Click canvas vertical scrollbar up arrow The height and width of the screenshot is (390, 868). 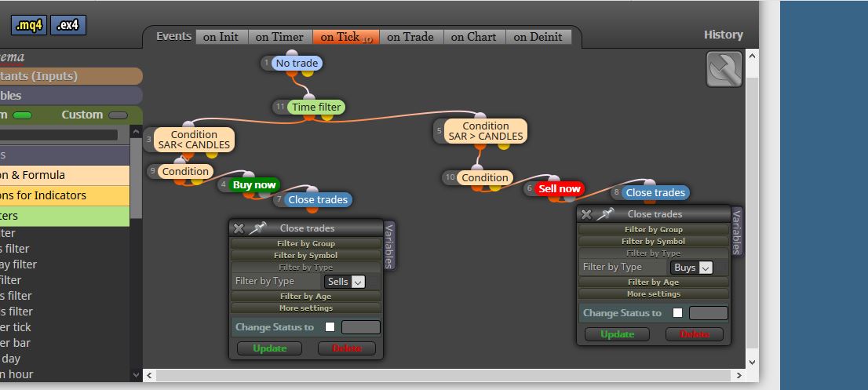(x=753, y=56)
